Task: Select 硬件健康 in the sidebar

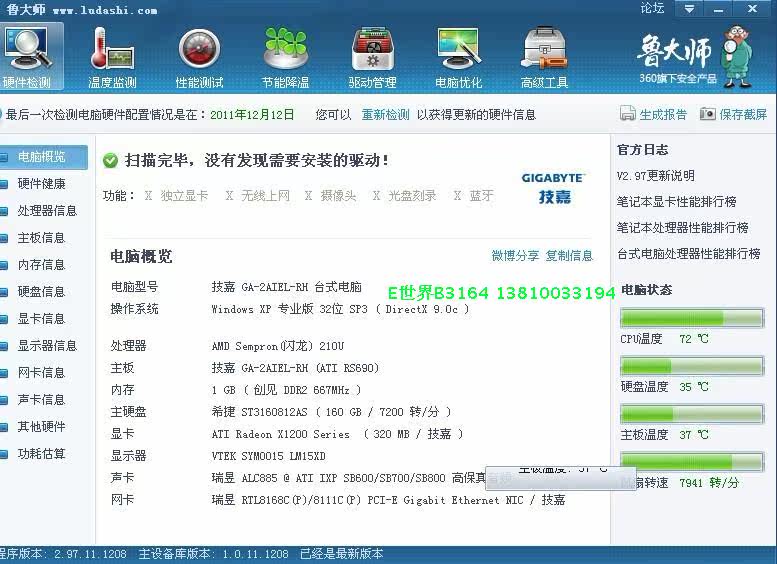Action: (41, 184)
